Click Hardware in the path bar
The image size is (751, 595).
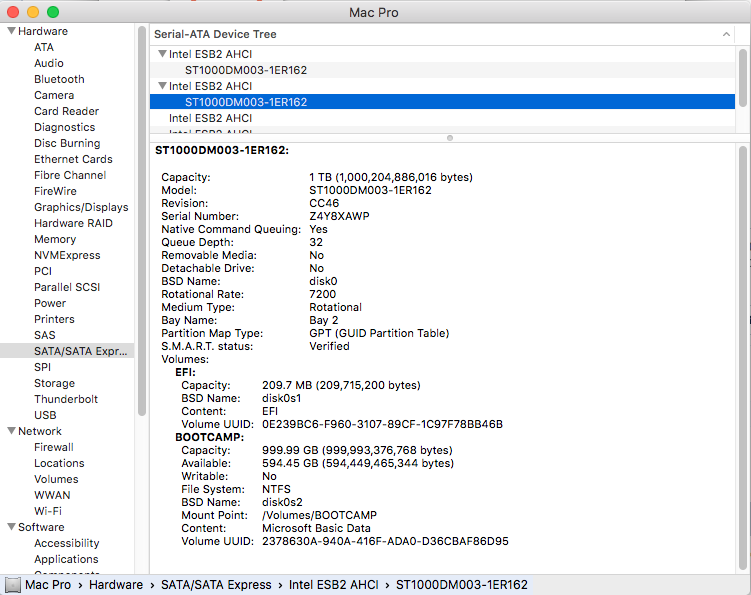pos(116,585)
